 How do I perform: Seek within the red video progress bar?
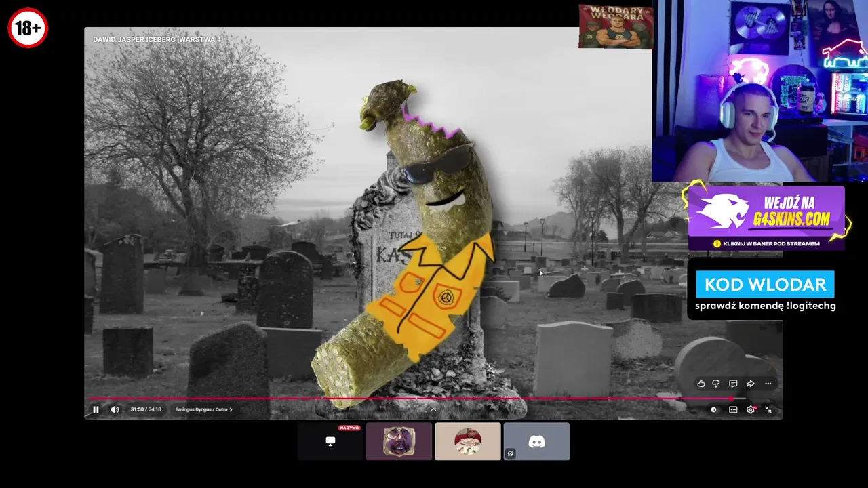tap(418, 399)
